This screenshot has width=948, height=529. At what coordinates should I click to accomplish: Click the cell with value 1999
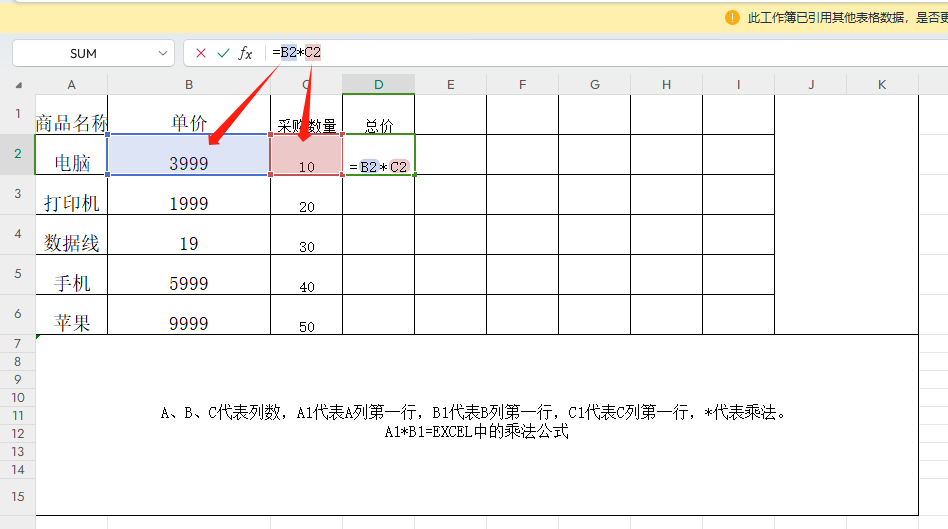click(x=189, y=194)
